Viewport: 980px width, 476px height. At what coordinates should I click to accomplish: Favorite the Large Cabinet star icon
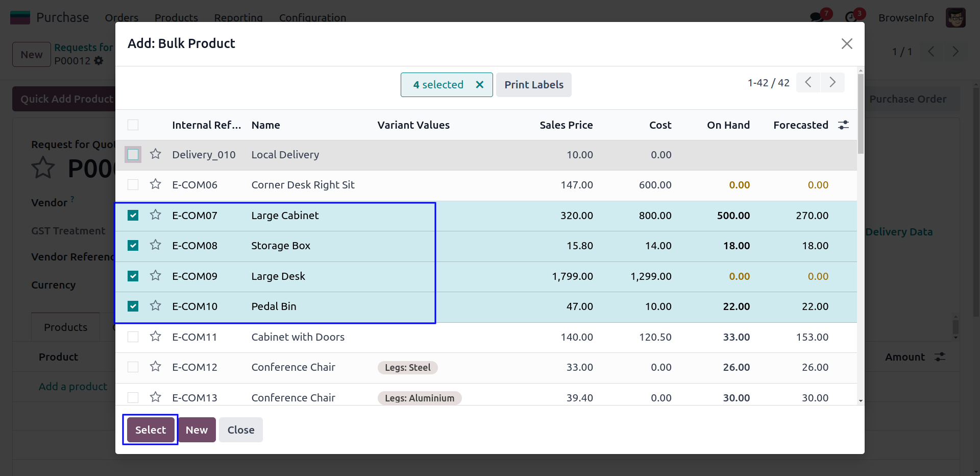click(x=156, y=215)
